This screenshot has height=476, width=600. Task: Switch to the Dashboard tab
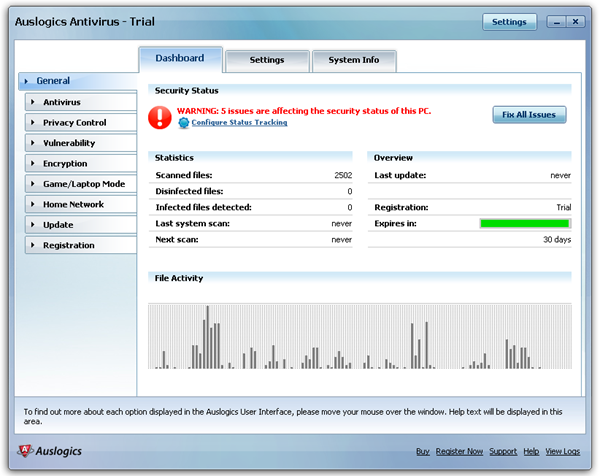pyautogui.click(x=180, y=59)
